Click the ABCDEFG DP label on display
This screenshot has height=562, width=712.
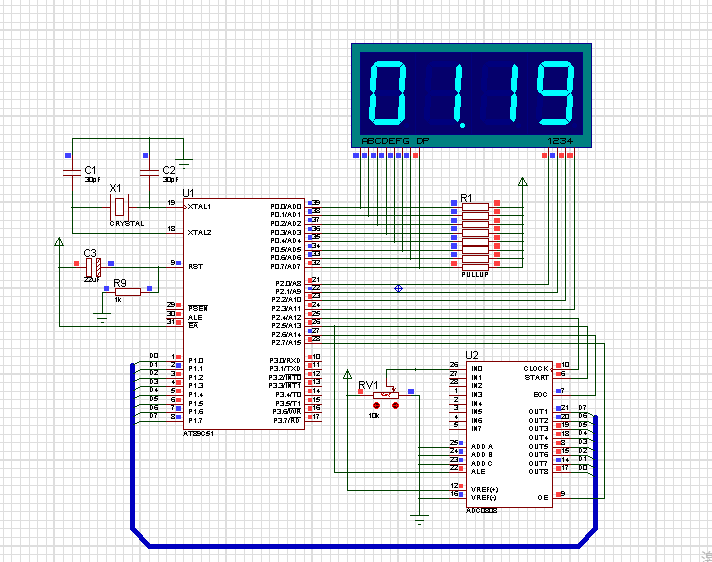pos(395,141)
